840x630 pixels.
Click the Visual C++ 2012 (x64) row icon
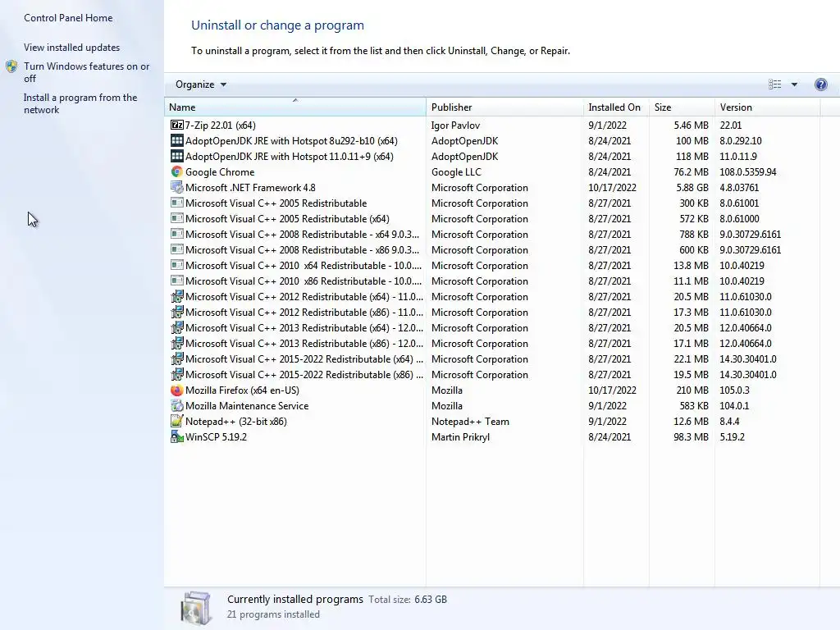click(177, 295)
